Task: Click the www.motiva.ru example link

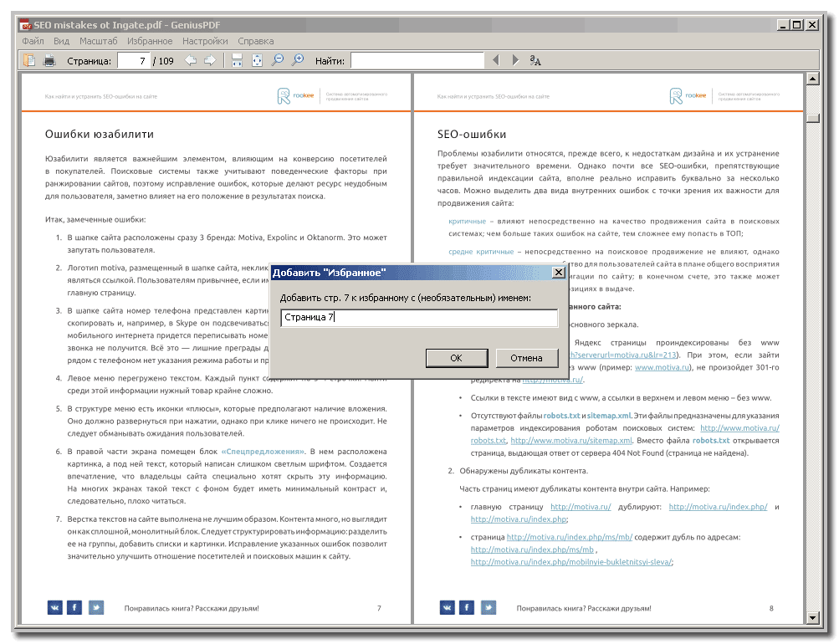Action: (x=662, y=367)
